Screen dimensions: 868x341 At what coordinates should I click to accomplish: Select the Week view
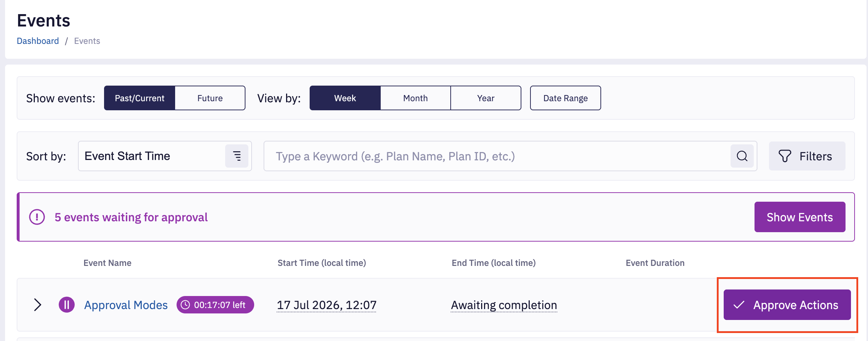(345, 98)
